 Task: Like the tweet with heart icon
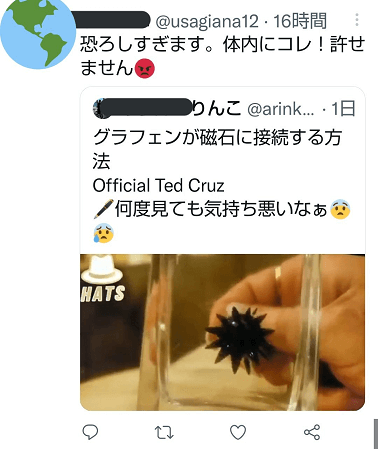(238, 432)
